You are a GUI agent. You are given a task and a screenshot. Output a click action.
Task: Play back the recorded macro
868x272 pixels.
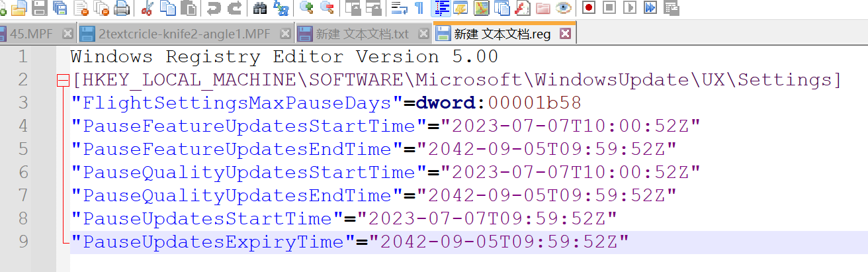[x=630, y=8]
